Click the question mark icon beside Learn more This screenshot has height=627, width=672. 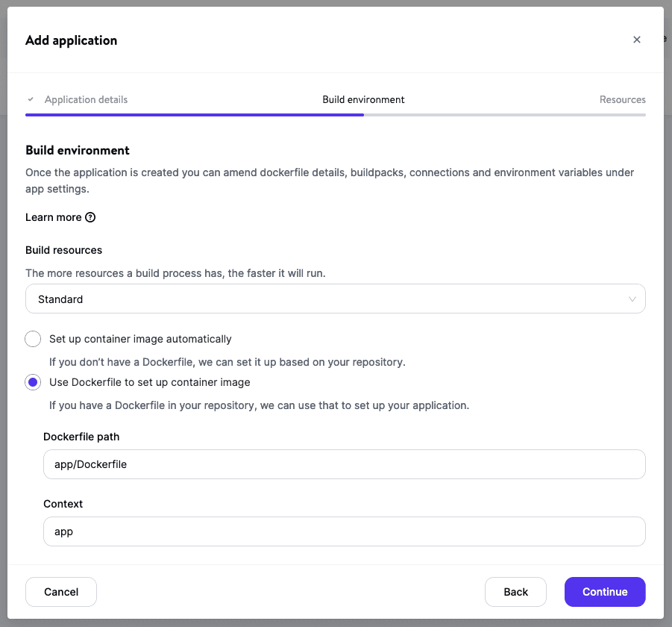90,217
